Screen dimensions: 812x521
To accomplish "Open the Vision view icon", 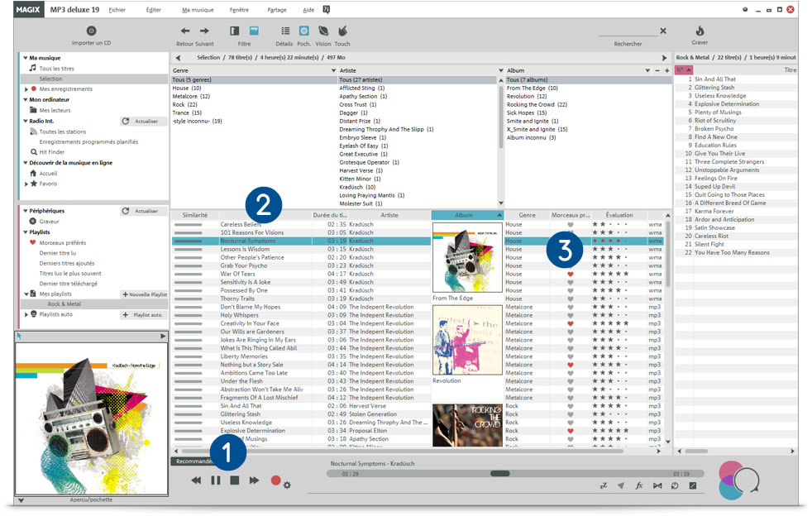I will [x=323, y=31].
